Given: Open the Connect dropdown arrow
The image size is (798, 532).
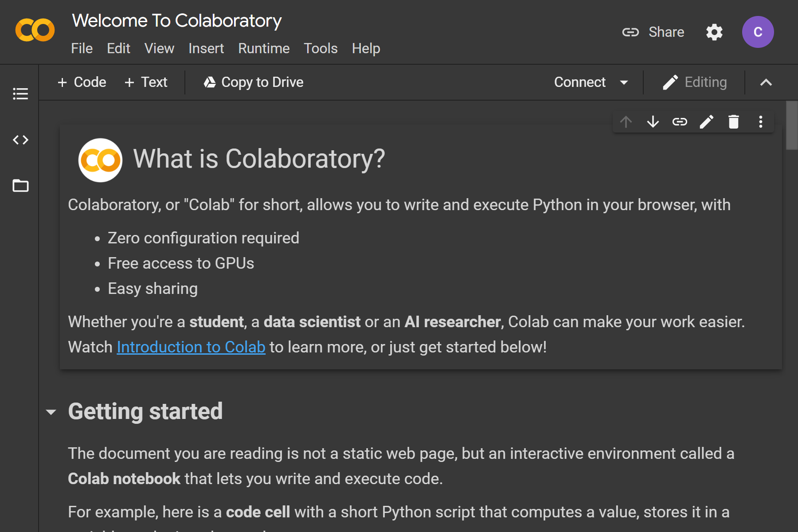Looking at the screenshot, I should click(x=624, y=82).
